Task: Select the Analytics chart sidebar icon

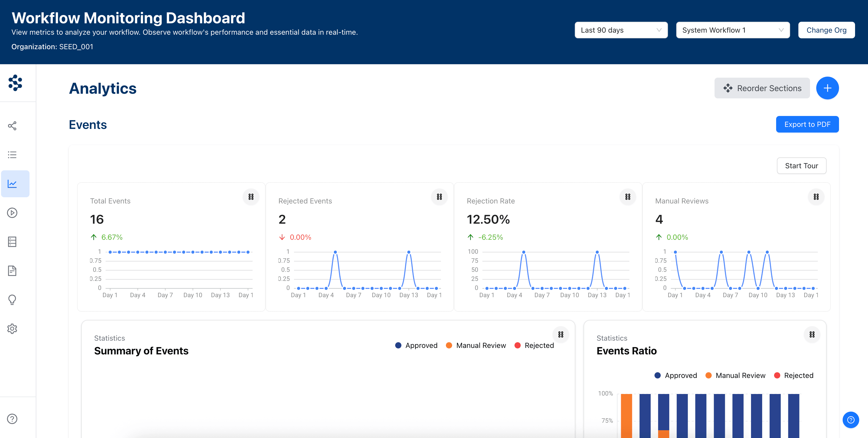Action: [x=15, y=184]
